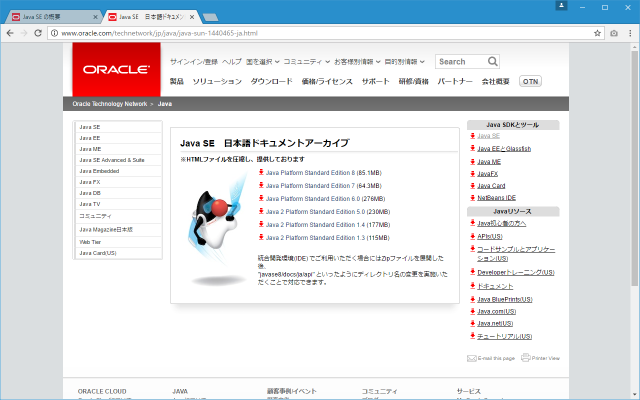Image resolution: width=640 pixels, height=400 pixels.
Task: Select Java Embedded in the sidebar
Action: click(x=118, y=171)
